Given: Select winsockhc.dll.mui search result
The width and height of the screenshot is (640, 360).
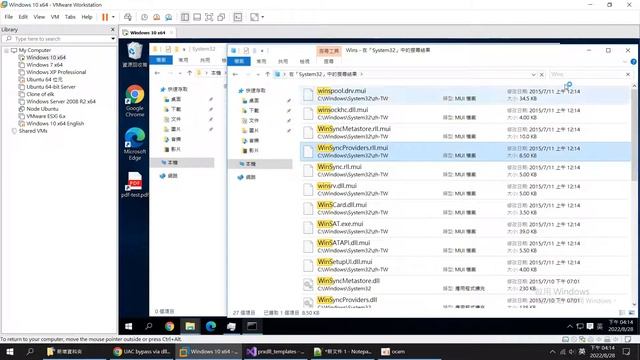Looking at the screenshot, I should pos(465,113).
